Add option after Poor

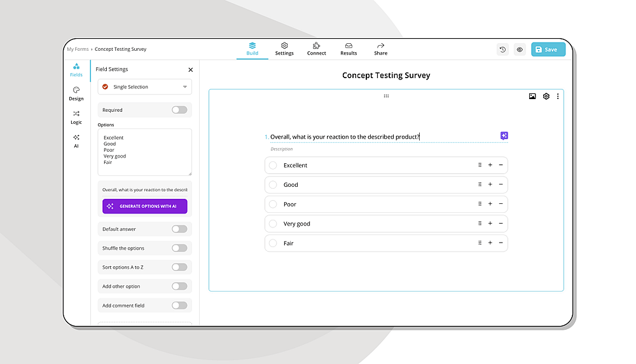tap(490, 204)
